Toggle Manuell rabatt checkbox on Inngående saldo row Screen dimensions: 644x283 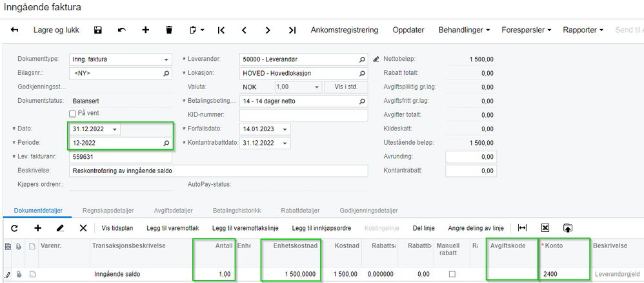[x=452, y=274]
